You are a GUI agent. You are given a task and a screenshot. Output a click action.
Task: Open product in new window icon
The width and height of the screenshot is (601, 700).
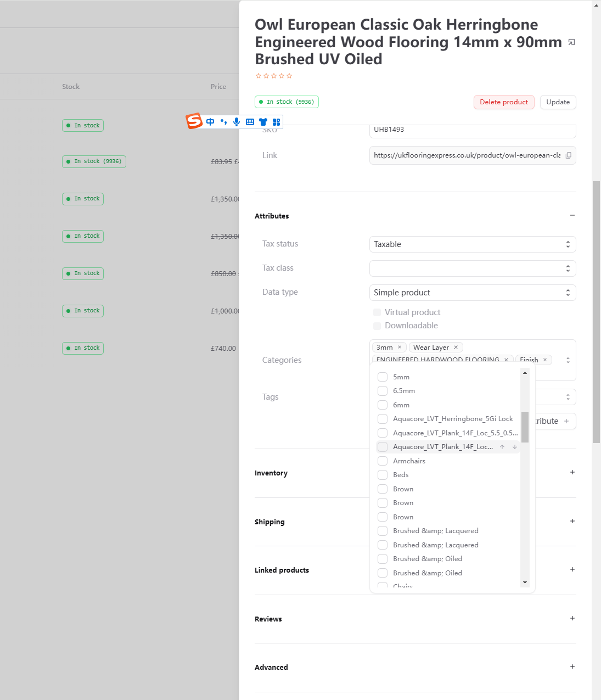tap(571, 42)
